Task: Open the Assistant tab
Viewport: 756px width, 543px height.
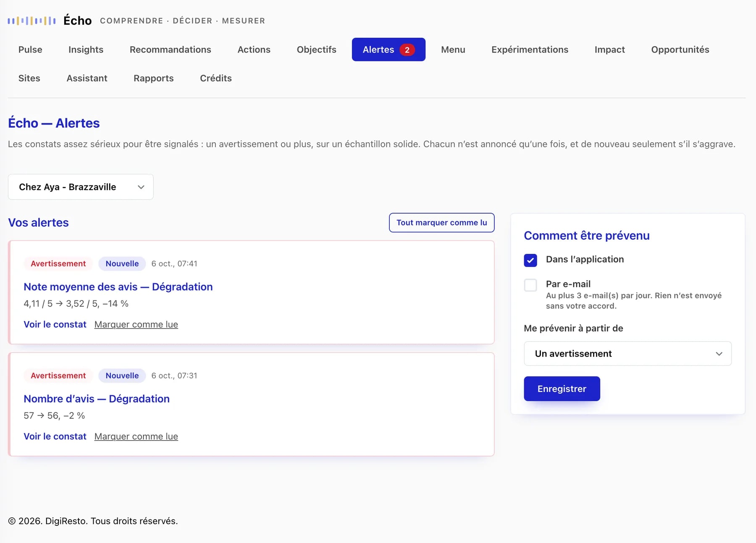Action: pos(87,78)
